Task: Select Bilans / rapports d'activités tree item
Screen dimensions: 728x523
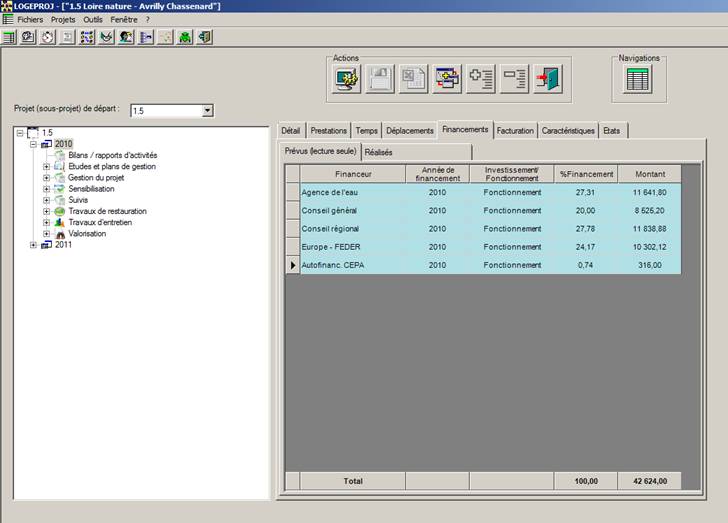Action: (112, 155)
